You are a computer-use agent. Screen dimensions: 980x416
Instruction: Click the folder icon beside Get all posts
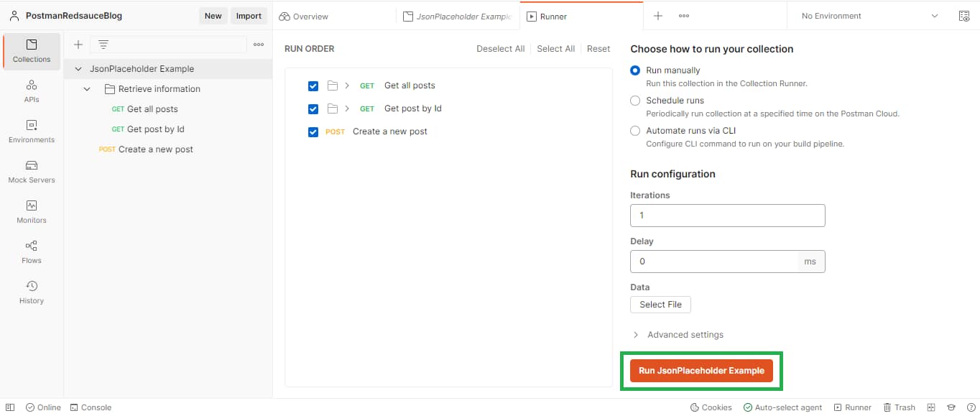pyautogui.click(x=333, y=86)
